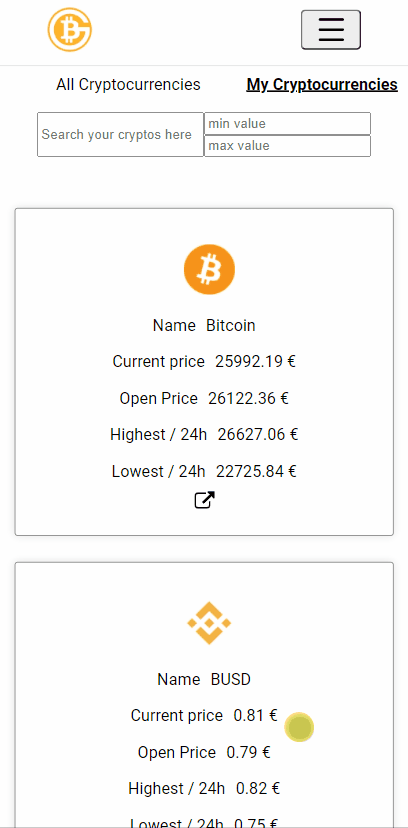Image resolution: width=408 pixels, height=828 pixels.
Task: Click the BUSD Binance logo icon
Action: click(210, 623)
